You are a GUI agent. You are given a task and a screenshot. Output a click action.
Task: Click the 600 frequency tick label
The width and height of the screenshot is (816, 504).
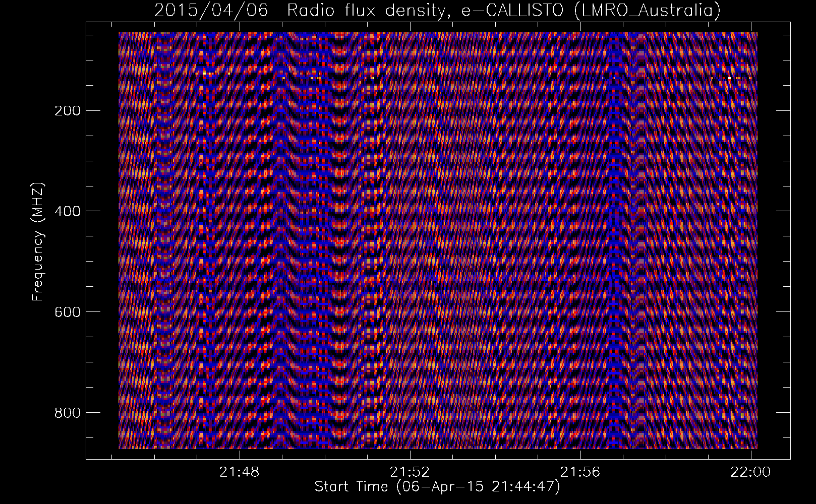click(x=67, y=311)
